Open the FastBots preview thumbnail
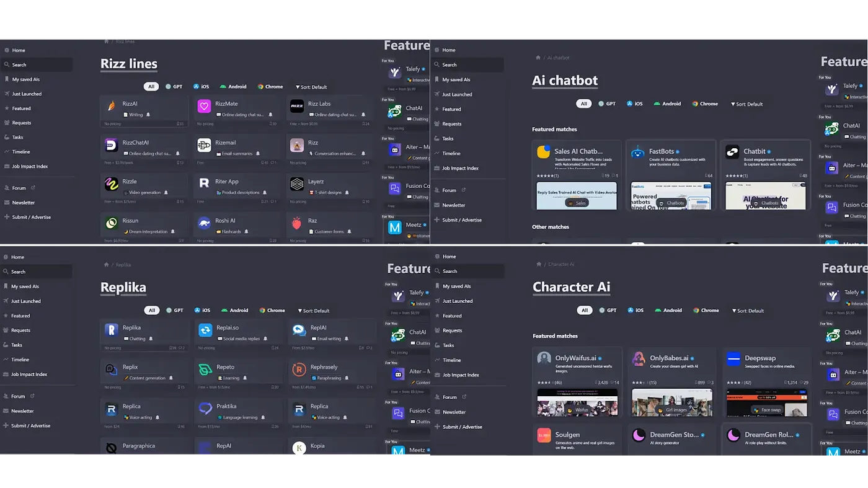The height and width of the screenshot is (488, 868). click(671, 196)
